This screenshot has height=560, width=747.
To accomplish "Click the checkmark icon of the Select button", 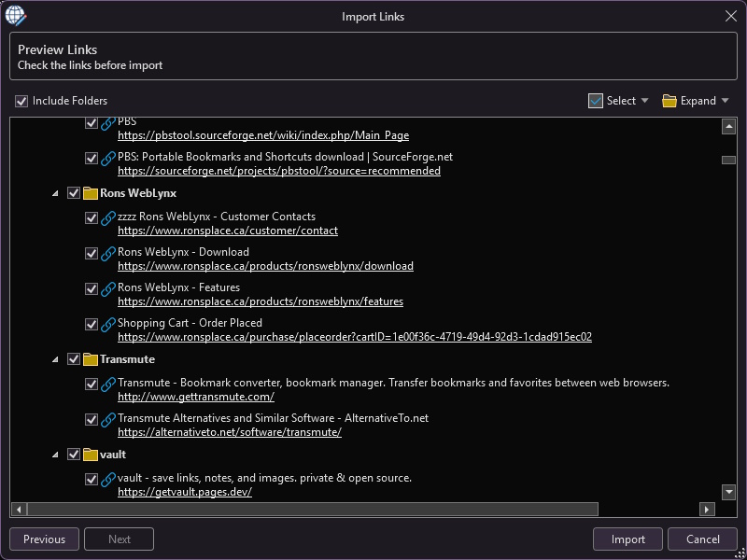I will point(596,101).
